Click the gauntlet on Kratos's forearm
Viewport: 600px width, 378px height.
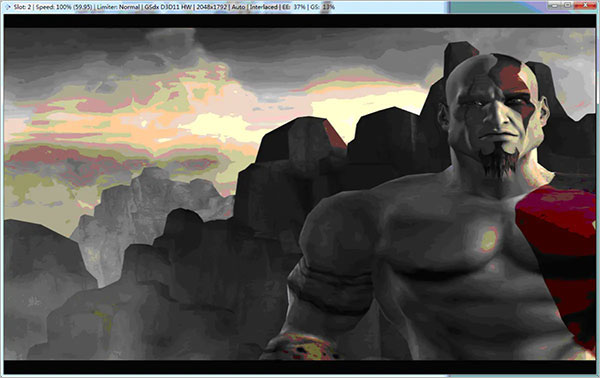302,346
